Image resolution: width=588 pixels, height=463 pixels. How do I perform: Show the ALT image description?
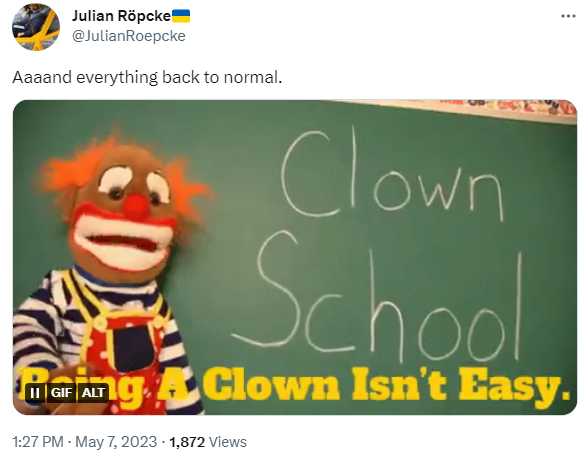pos(93,393)
